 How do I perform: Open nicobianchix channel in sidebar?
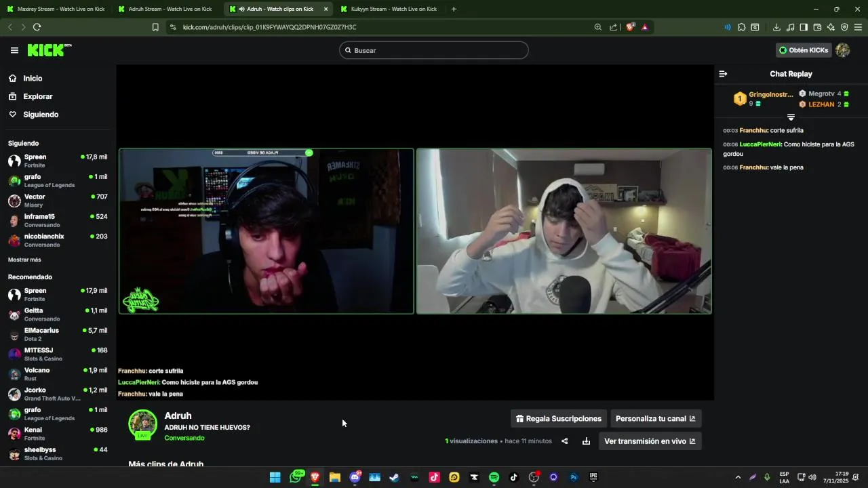point(58,240)
